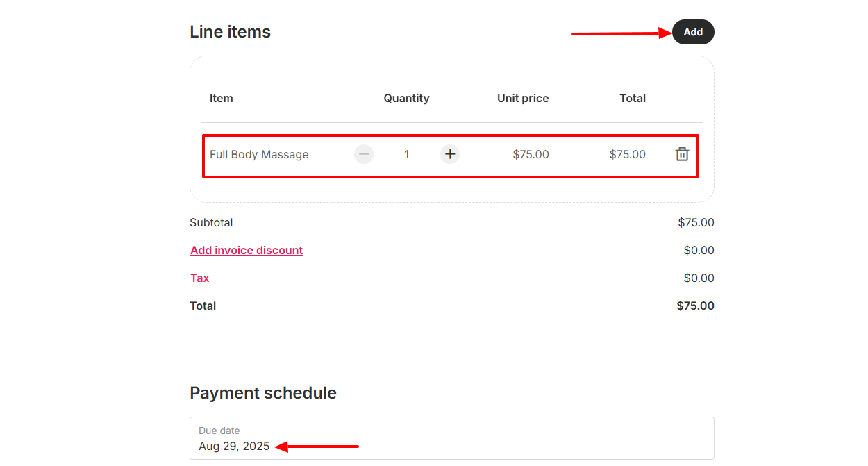Increase the Full Body Massage quantity

click(x=450, y=154)
